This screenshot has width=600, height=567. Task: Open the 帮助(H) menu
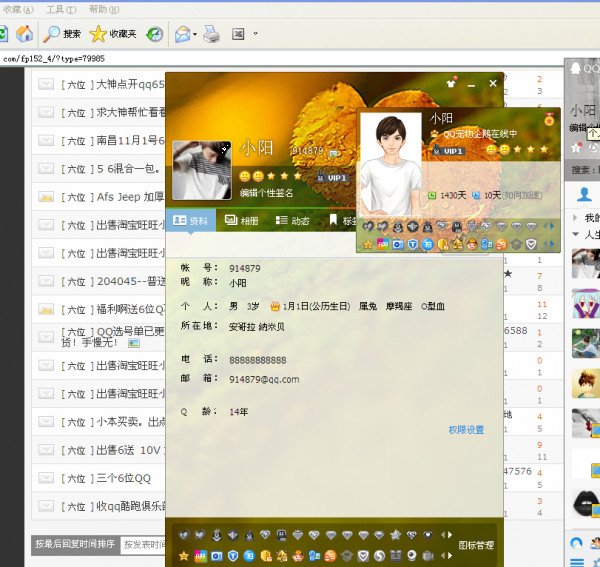pos(104,9)
